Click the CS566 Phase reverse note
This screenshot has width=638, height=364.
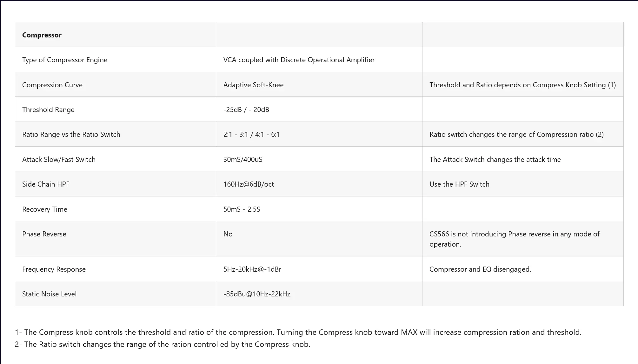click(514, 239)
